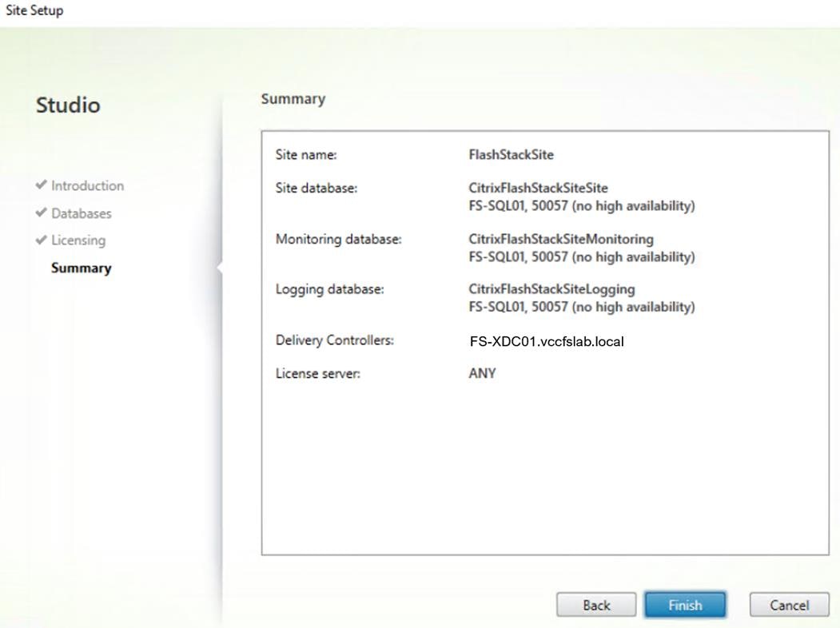Click the Delivery Controllers label
The width and height of the screenshot is (840, 628).
[334, 340]
